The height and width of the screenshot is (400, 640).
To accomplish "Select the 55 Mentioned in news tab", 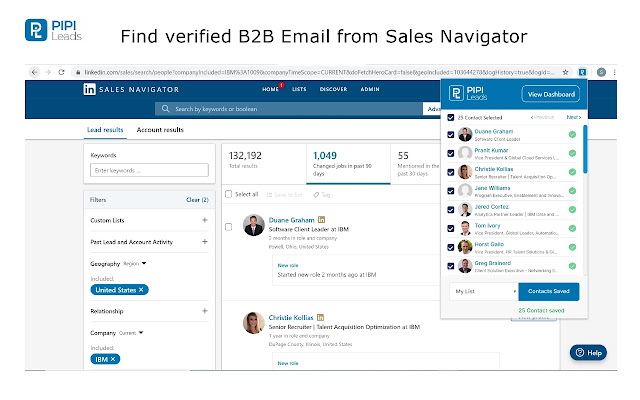I will click(x=416, y=163).
